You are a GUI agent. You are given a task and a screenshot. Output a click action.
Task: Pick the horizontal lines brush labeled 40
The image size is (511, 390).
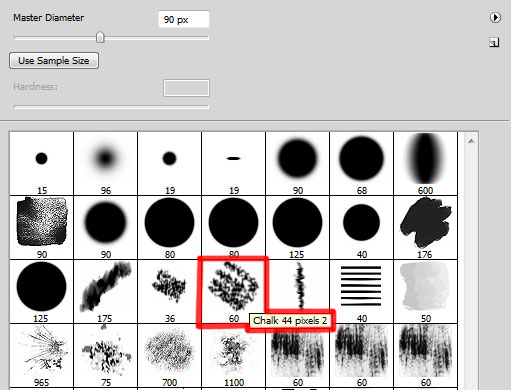tap(361, 291)
